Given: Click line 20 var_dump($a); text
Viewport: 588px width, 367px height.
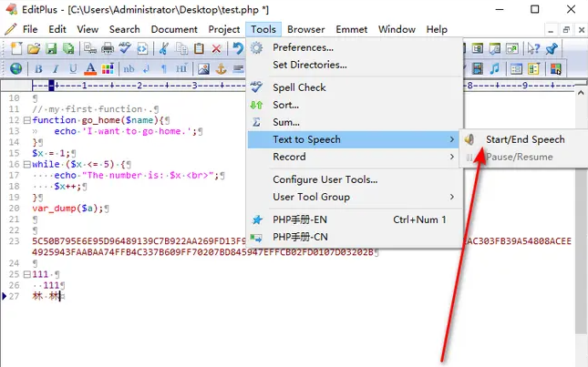Looking at the screenshot, I should (67, 209).
